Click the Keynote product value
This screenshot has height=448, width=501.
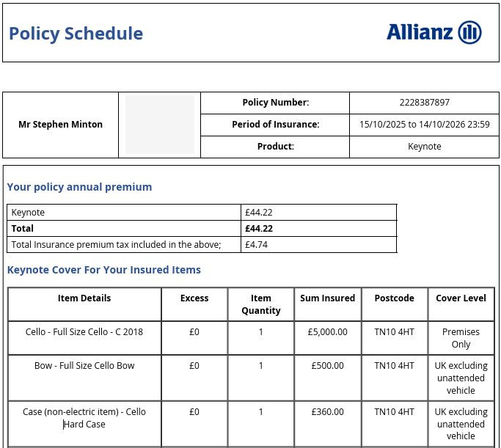click(x=424, y=146)
